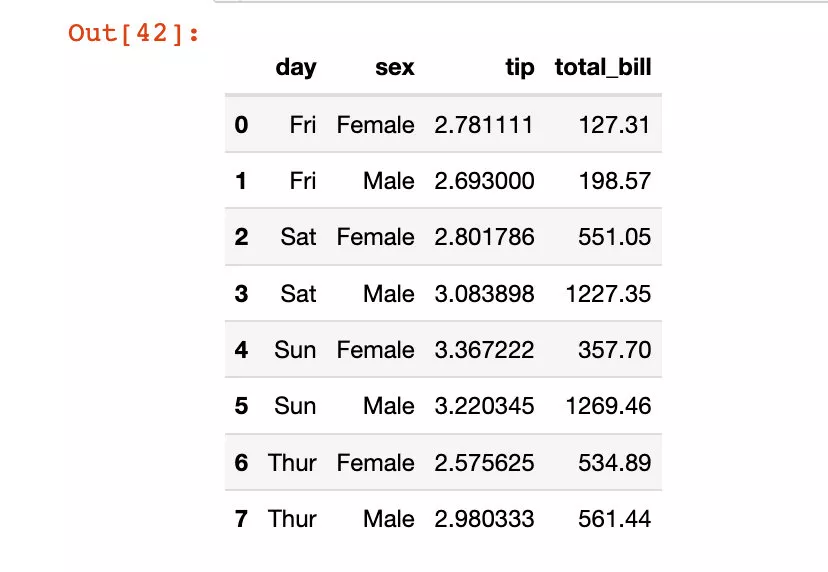Click row index 3
This screenshot has height=572, width=828.
tap(241, 294)
